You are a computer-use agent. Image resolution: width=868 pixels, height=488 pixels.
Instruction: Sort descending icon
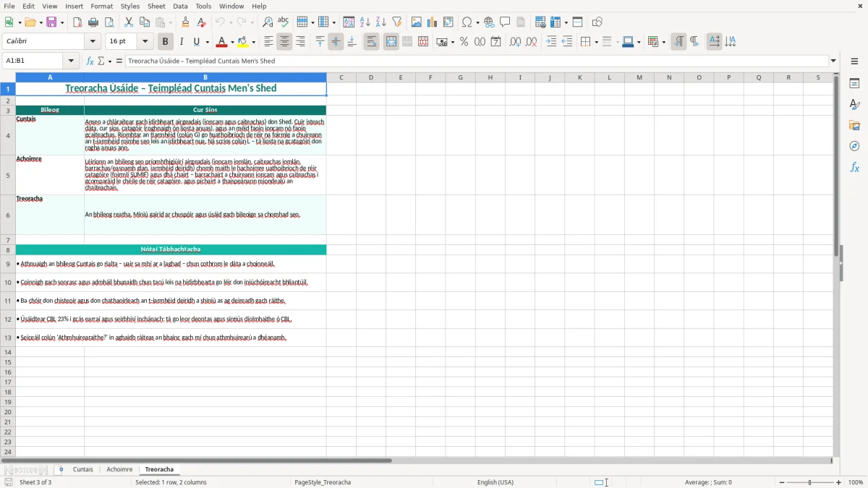coord(381,22)
